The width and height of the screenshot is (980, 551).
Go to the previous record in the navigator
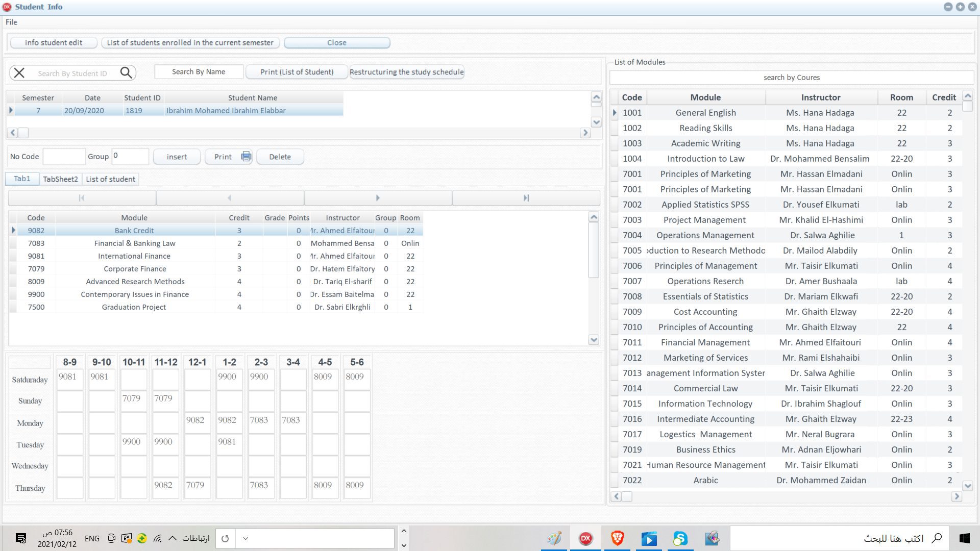[230, 198]
